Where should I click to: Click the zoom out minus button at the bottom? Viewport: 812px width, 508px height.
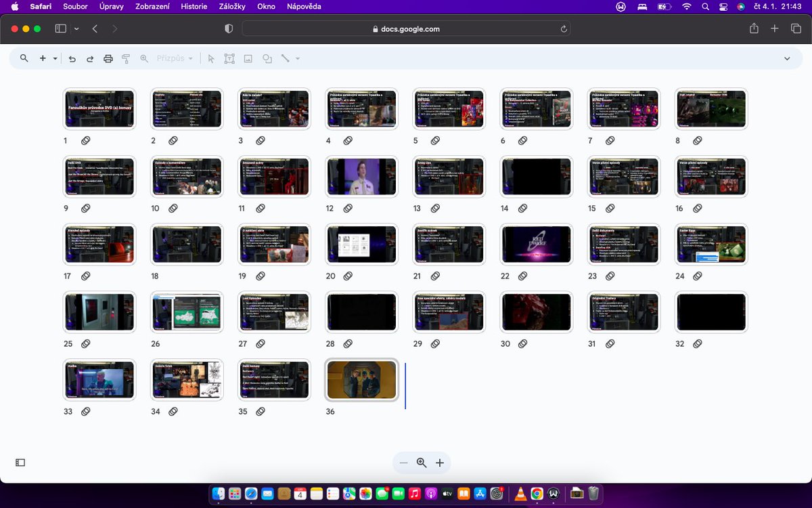[403, 463]
